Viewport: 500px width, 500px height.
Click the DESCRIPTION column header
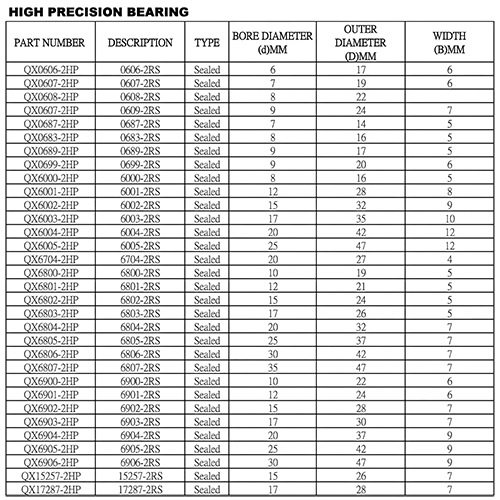tap(140, 42)
